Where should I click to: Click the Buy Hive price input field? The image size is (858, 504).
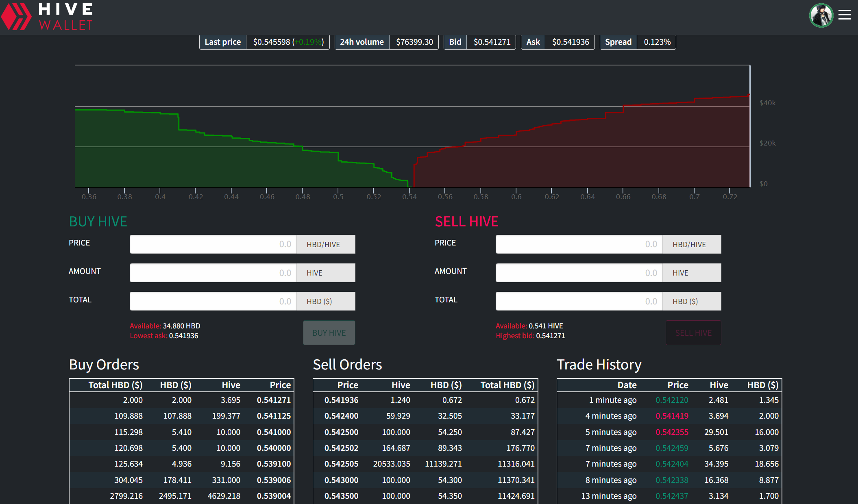213,244
